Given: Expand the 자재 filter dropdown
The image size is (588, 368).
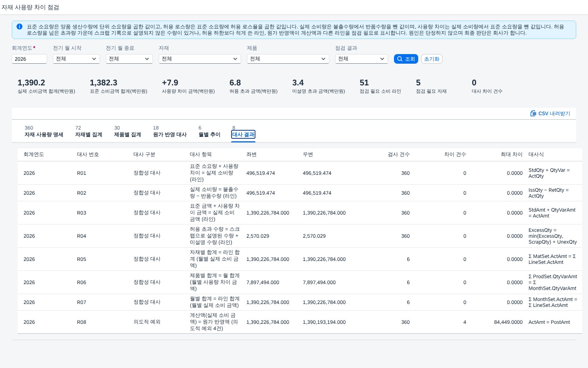Looking at the screenshot, I should point(200,59).
